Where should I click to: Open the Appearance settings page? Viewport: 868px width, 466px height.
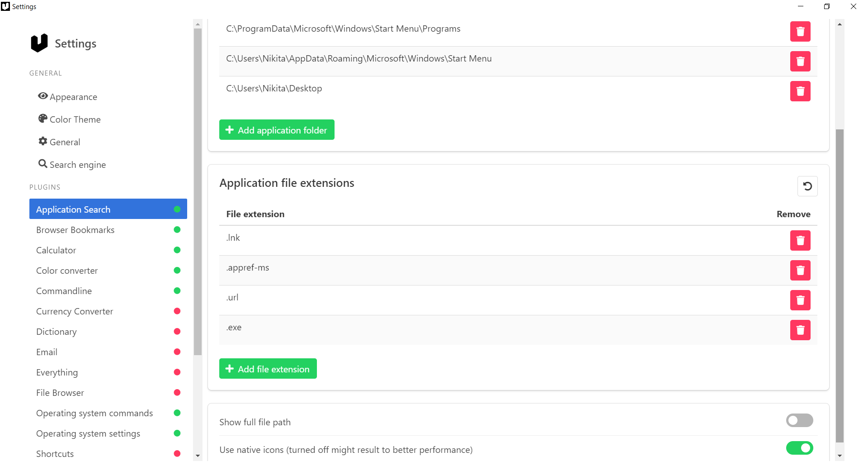pos(68,97)
